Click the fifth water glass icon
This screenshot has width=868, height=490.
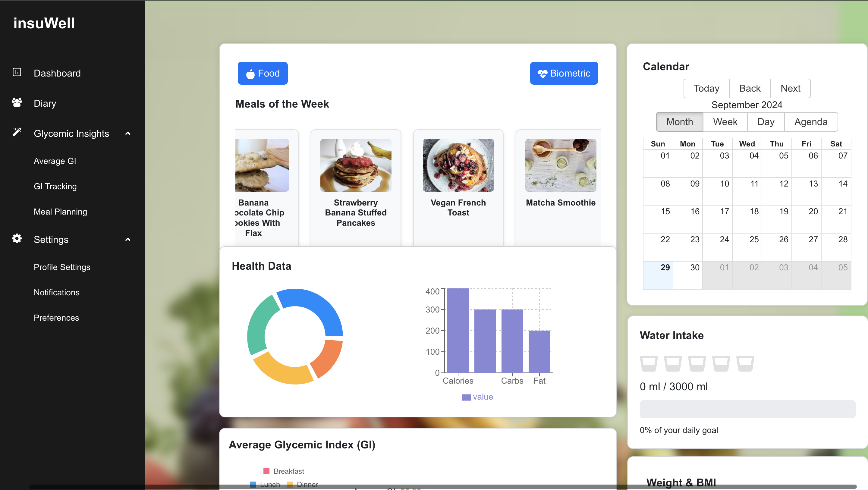[745, 363]
